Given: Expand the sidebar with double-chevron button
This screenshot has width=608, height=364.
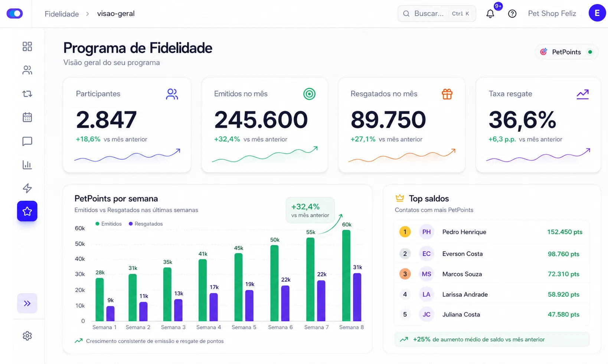Looking at the screenshot, I should [27, 303].
